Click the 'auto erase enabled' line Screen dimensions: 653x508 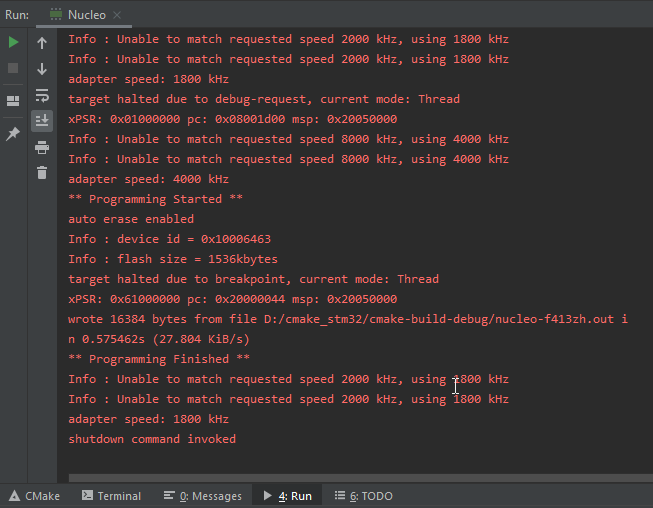pyautogui.click(x=131, y=219)
